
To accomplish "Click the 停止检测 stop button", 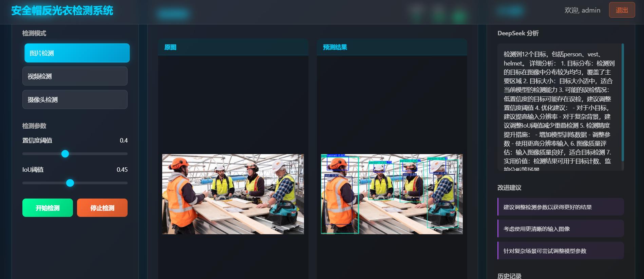I will pos(102,208).
